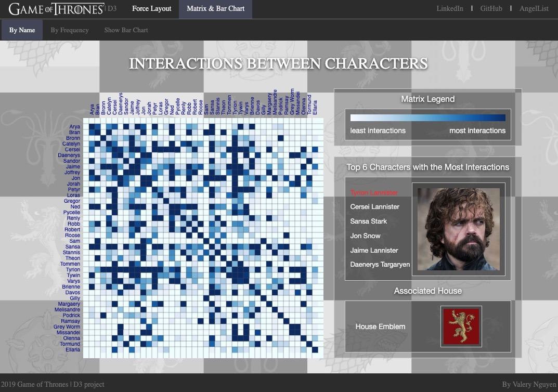Click the Lannister lion house emblem
This screenshot has height=392, width=558.
tap(461, 326)
